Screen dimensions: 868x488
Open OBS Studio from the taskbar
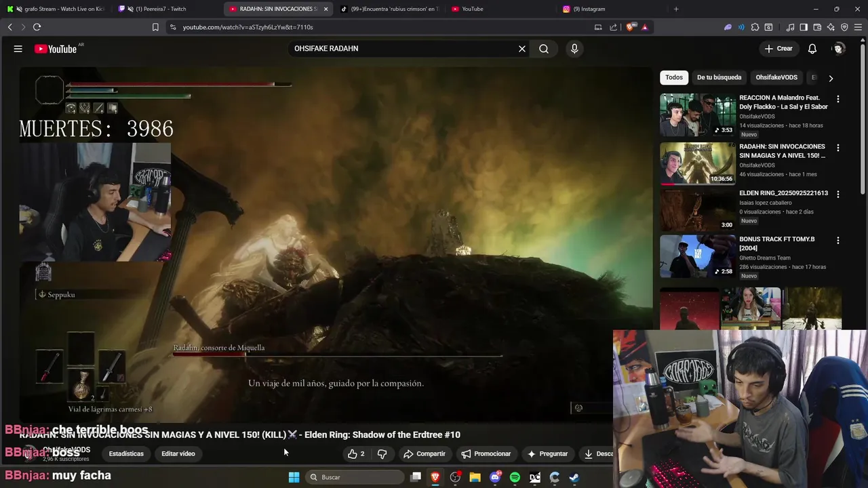455,477
